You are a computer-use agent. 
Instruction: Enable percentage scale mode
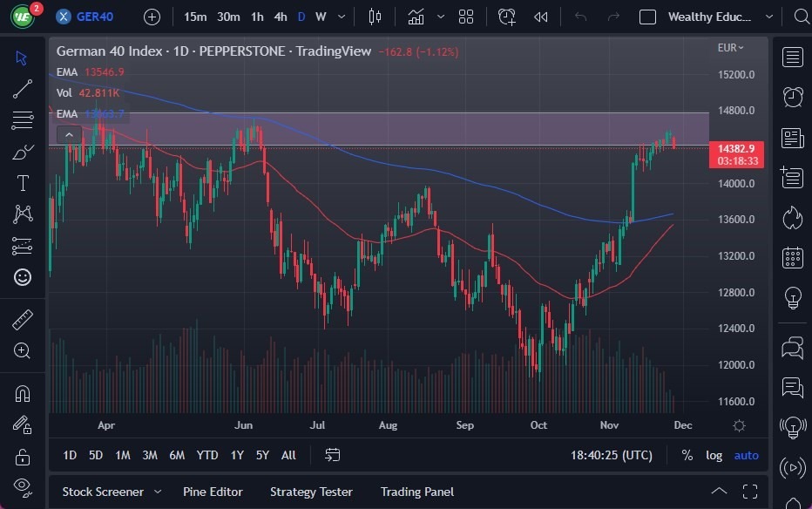tap(687, 455)
